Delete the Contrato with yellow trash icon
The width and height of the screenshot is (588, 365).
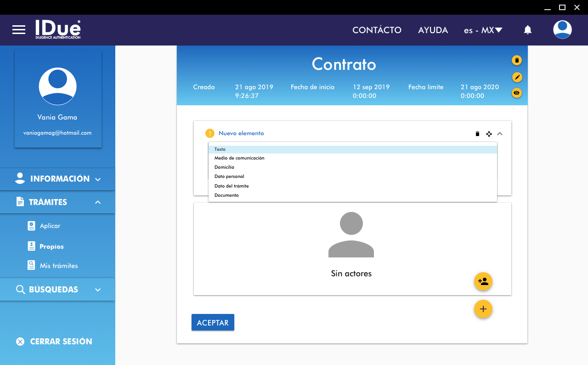coord(517,60)
